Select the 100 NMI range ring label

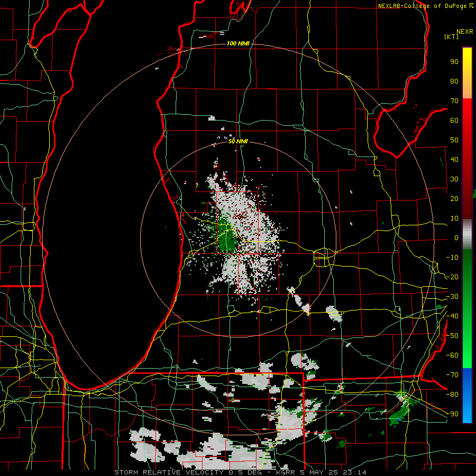click(x=238, y=44)
